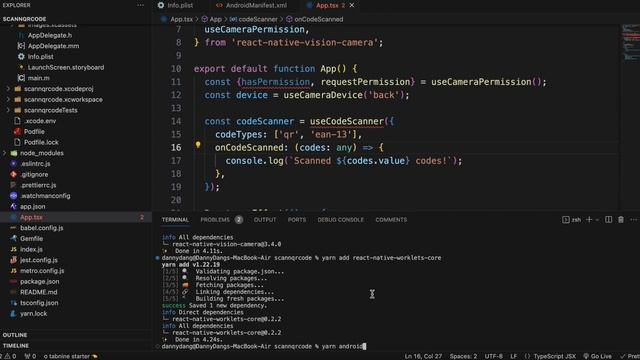The width and height of the screenshot is (640, 360).
Task: Click useCodeScanner on line 14
Action: pyautogui.click(x=347, y=121)
